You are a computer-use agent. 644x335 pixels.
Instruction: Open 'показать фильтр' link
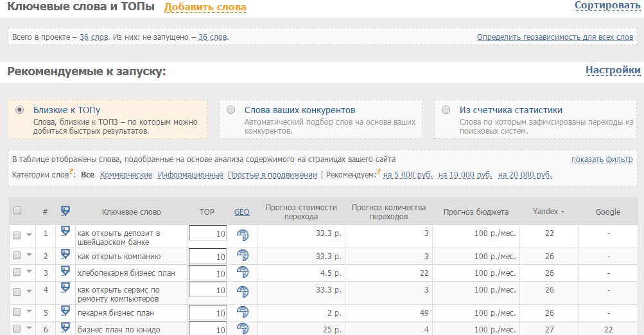(x=602, y=159)
